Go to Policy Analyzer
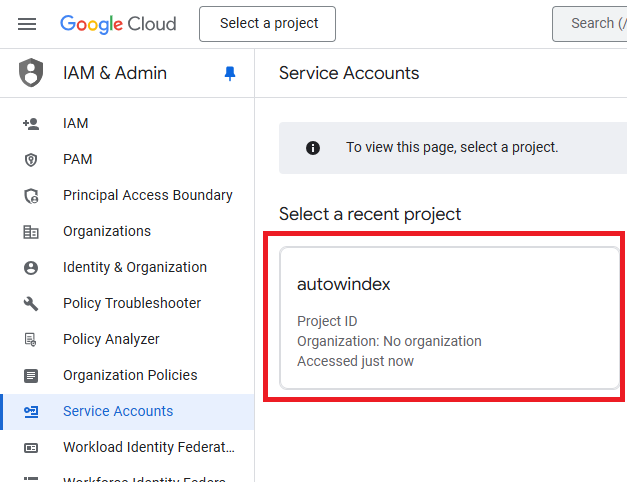 pos(127,339)
